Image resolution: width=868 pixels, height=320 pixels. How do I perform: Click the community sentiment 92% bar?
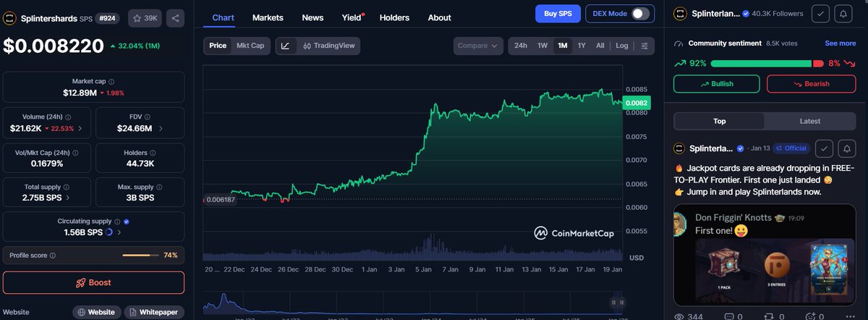761,64
